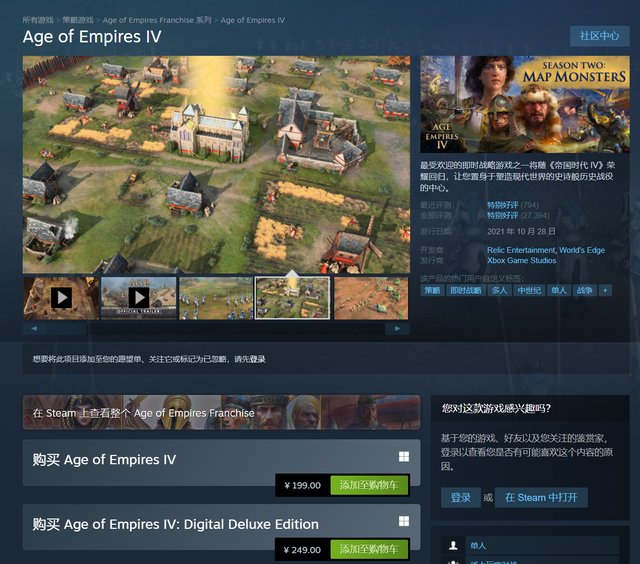Open the 社区中心 community hub
Screen dimensions: 640x564
[x=600, y=36]
